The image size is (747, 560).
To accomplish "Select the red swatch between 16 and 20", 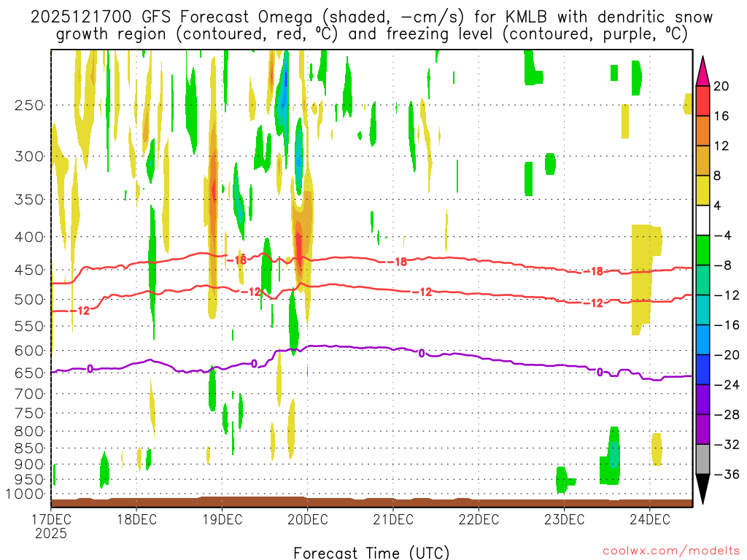I will click(x=703, y=101).
